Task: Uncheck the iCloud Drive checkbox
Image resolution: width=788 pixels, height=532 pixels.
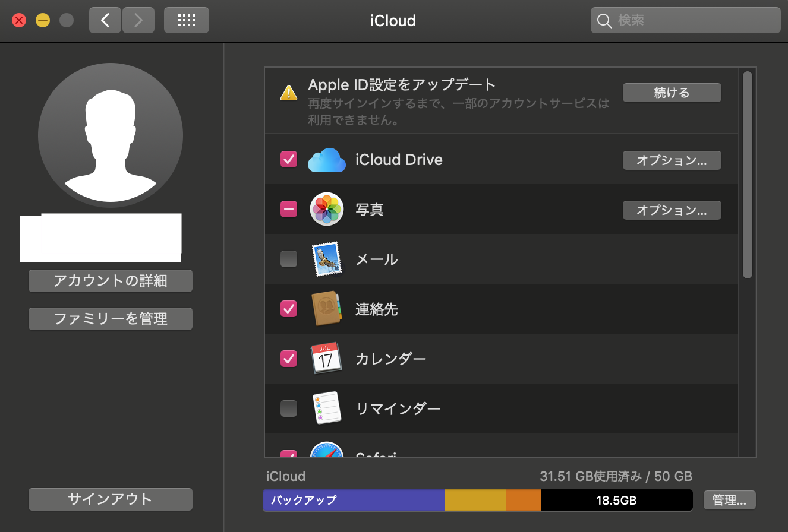Action: click(289, 159)
